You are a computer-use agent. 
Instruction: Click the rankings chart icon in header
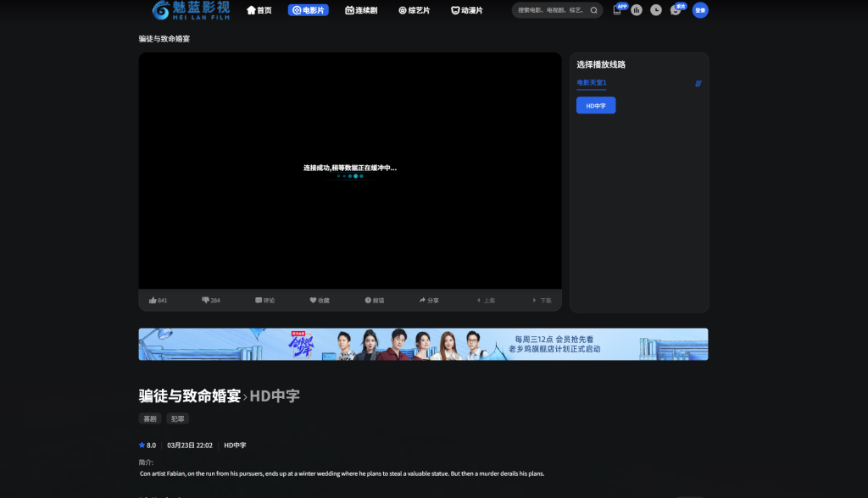tap(637, 10)
